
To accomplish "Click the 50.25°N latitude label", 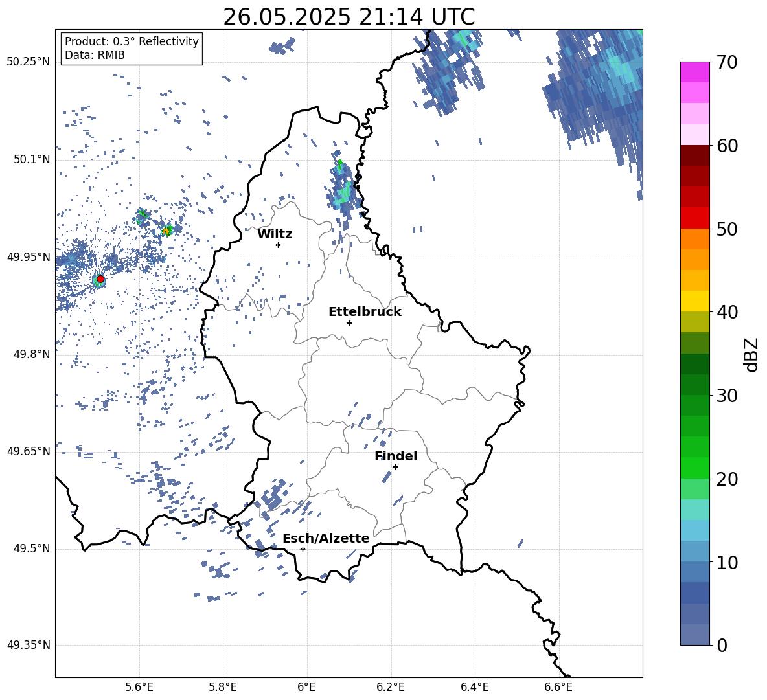I will tap(29, 62).
